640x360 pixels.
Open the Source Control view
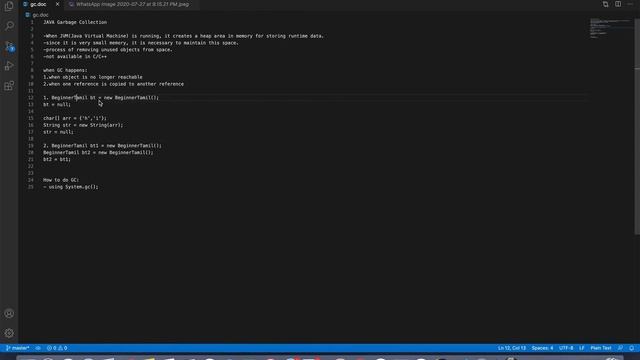pos(9,46)
